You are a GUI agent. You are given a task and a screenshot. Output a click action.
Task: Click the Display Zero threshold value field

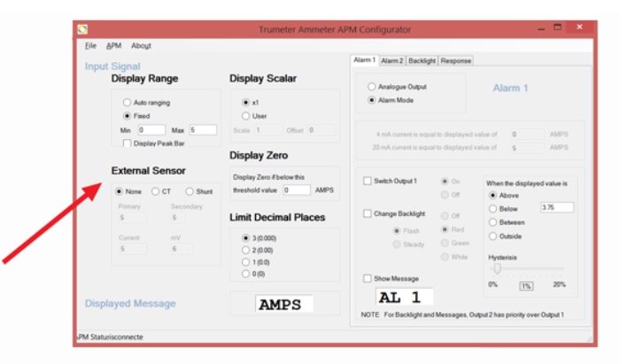tap(297, 190)
